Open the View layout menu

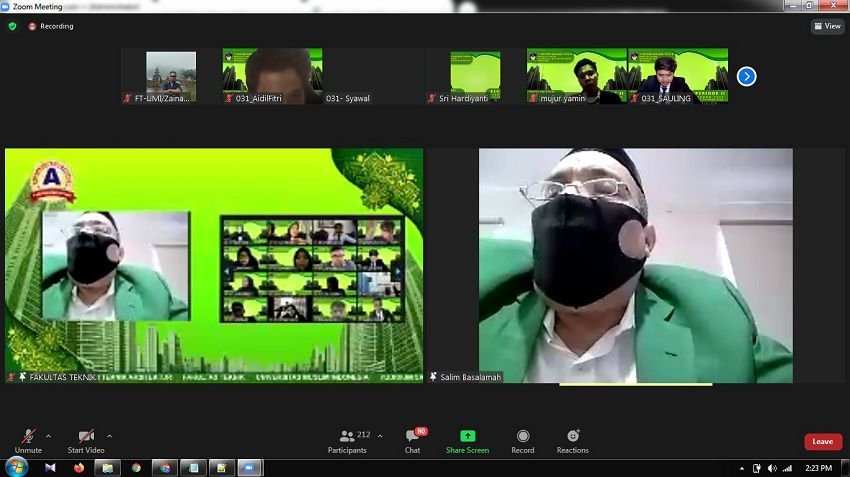click(827, 26)
